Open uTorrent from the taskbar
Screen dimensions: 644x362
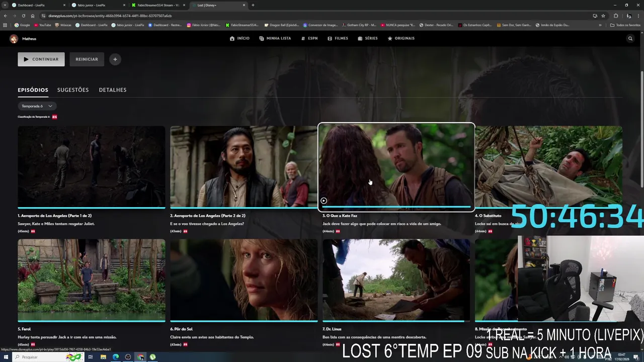(x=153, y=357)
